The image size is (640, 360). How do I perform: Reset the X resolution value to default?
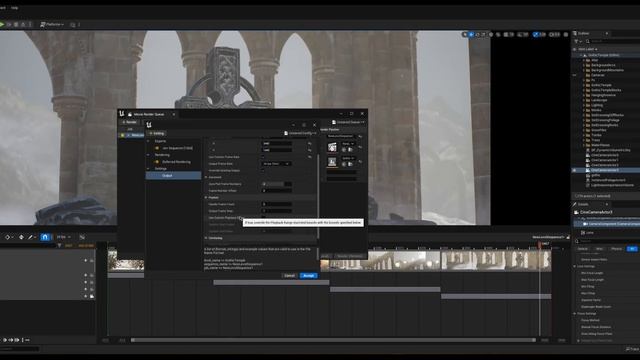click(310, 143)
